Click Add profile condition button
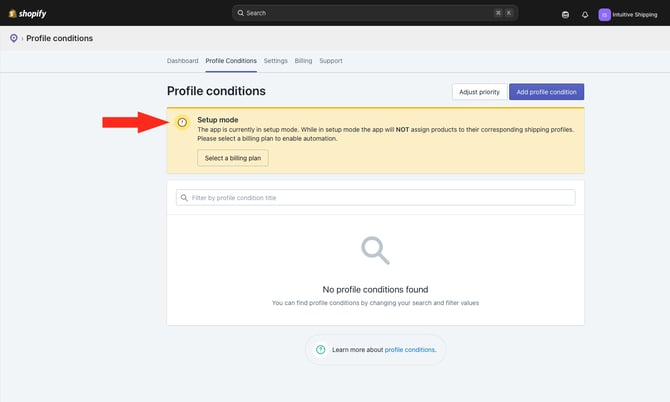The image size is (670, 402). pos(546,92)
